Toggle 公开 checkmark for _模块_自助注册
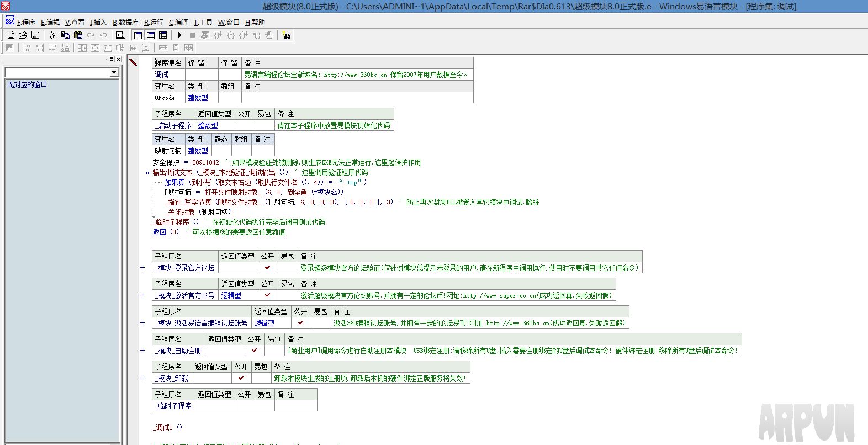Image resolution: width=868 pixels, height=445 pixels. pyautogui.click(x=254, y=351)
